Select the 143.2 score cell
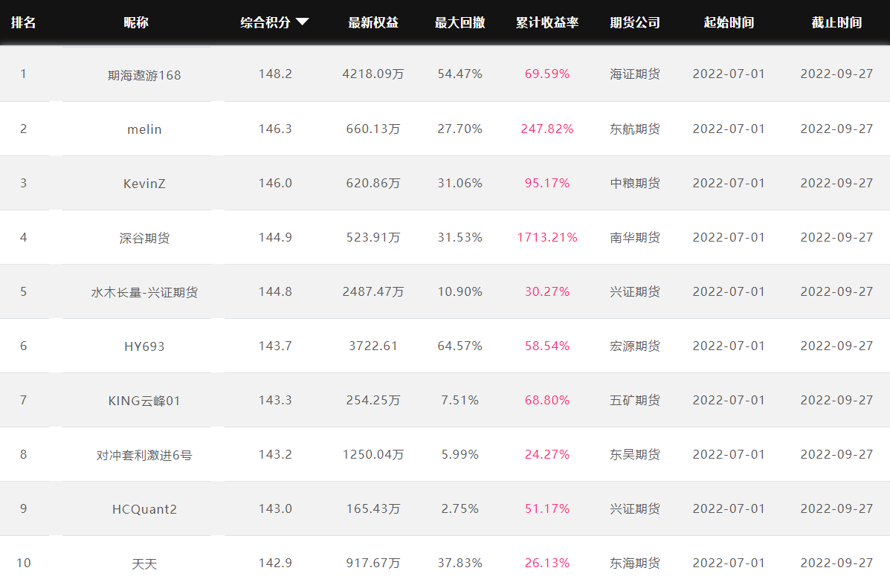Image resolution: width=890 pixels, height=588 pixels. tap(275, 454)
